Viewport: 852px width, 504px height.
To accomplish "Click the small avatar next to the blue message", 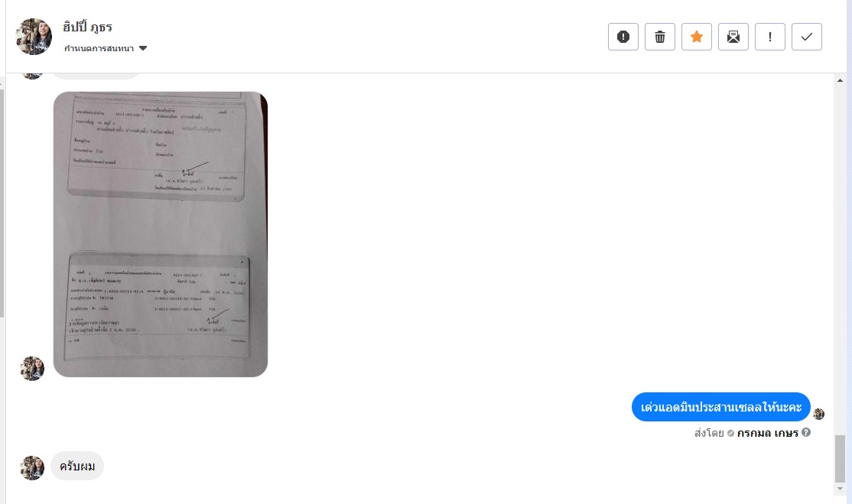I will (819, 414).
